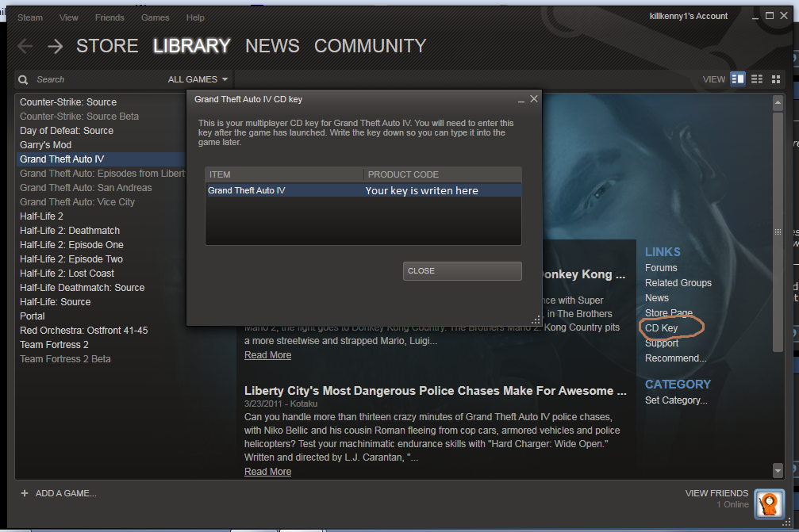Image resolution: width=799 pixels, height=532 pixels.
Task: Select Half-Life 2: Episode One
Action: [71, 244]
